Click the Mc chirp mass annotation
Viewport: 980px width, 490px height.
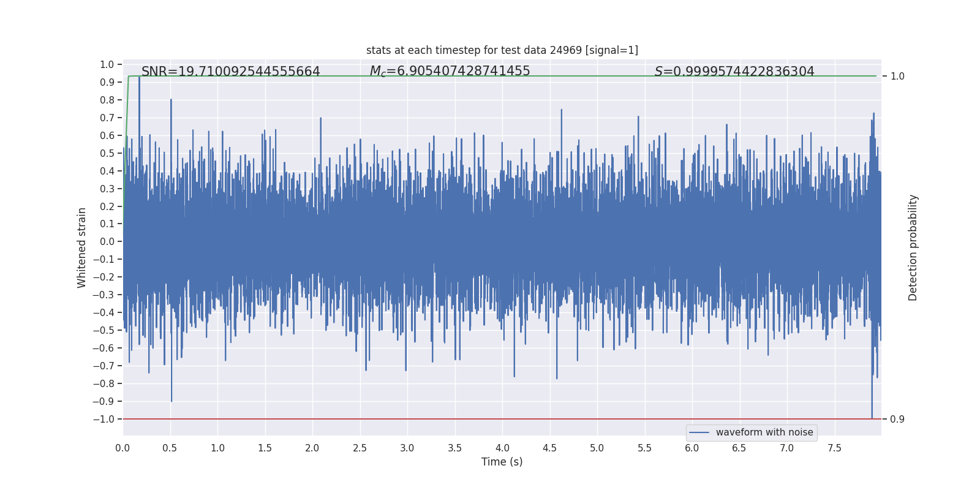(450, 72)
